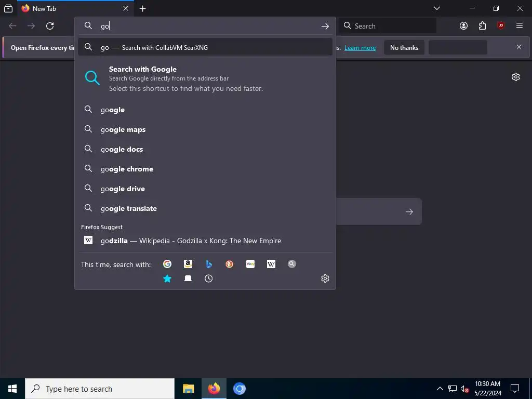Screen dimensions: 532x399
Task: Click the No thanks button
Action: tap(404, 47)
